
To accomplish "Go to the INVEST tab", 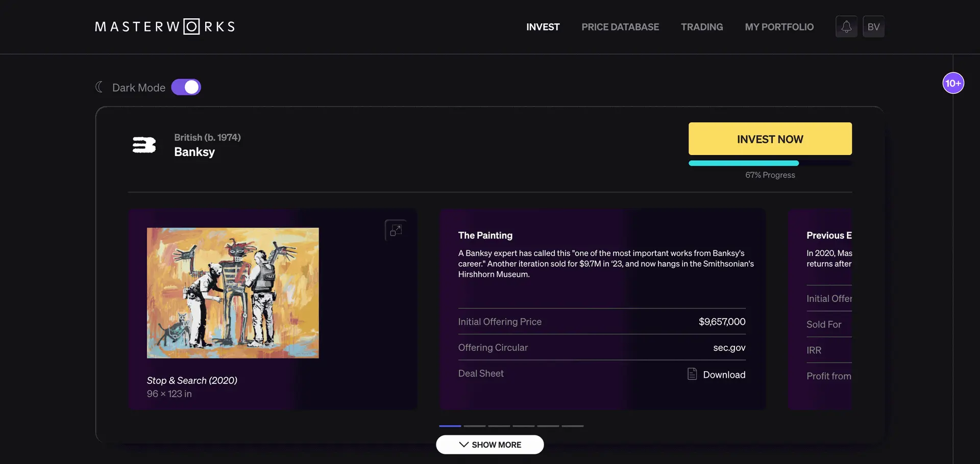I will pyautogui.click(x=543, y=27).
